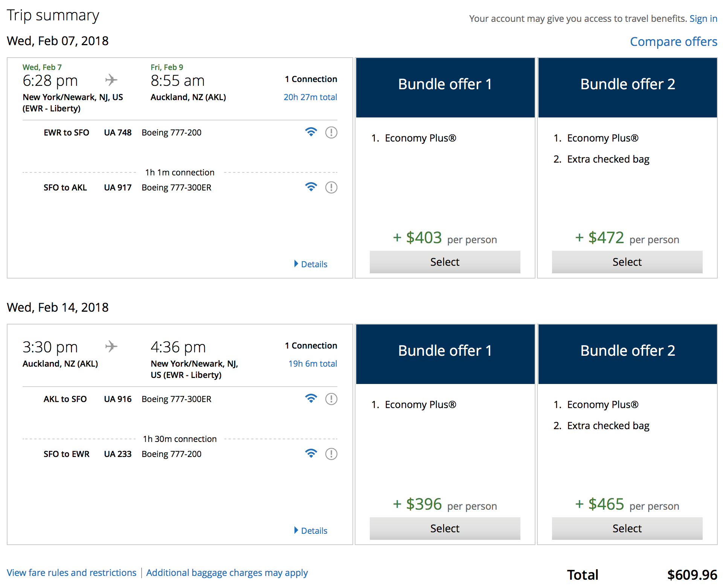Open the Sign in link
The image size is (723, 588).
point(703,19)
